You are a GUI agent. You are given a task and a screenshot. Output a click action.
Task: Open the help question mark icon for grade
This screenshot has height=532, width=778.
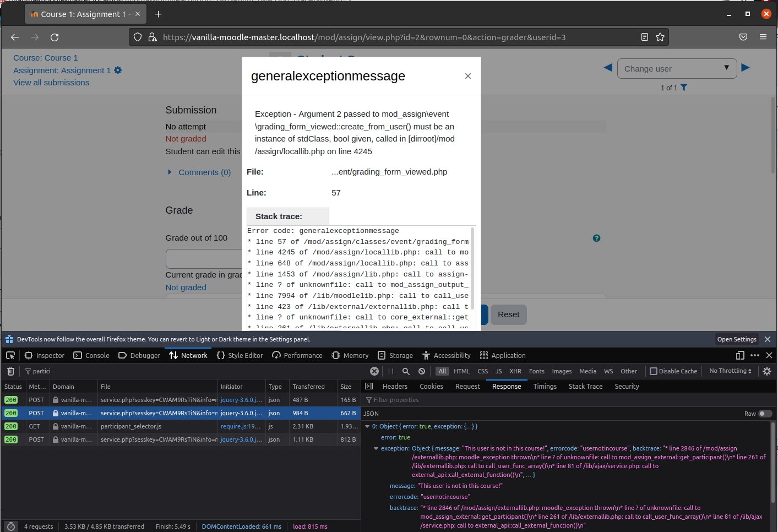click(x=596, y=238)
